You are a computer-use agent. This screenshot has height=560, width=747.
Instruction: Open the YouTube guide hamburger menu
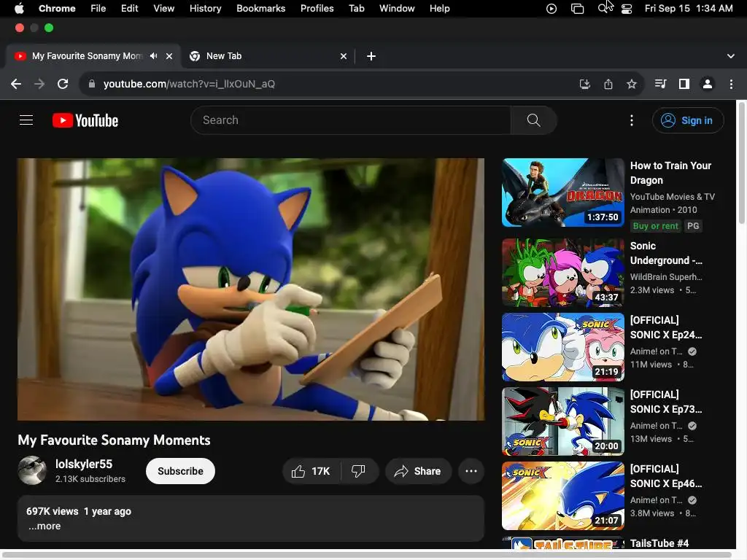26,120
